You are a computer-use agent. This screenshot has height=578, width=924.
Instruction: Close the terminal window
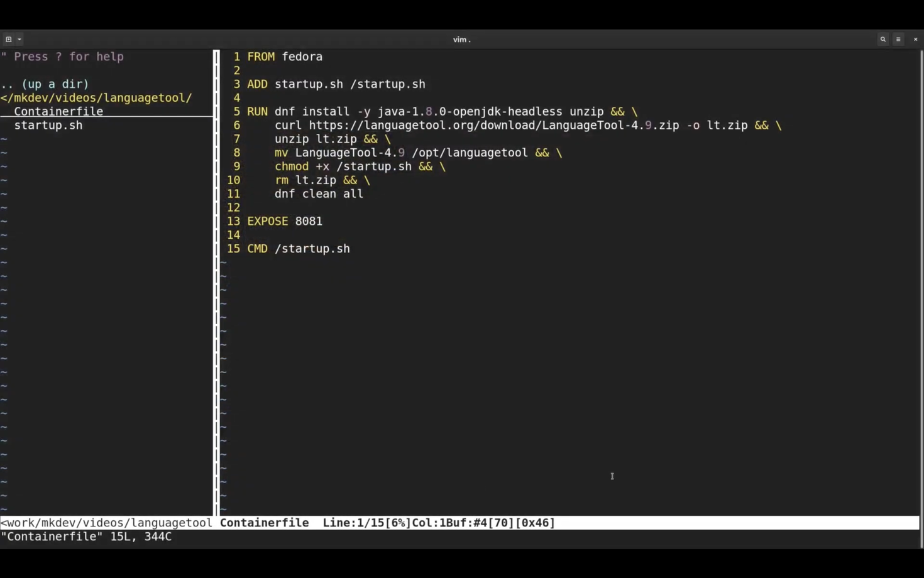(x=915, y=39)
